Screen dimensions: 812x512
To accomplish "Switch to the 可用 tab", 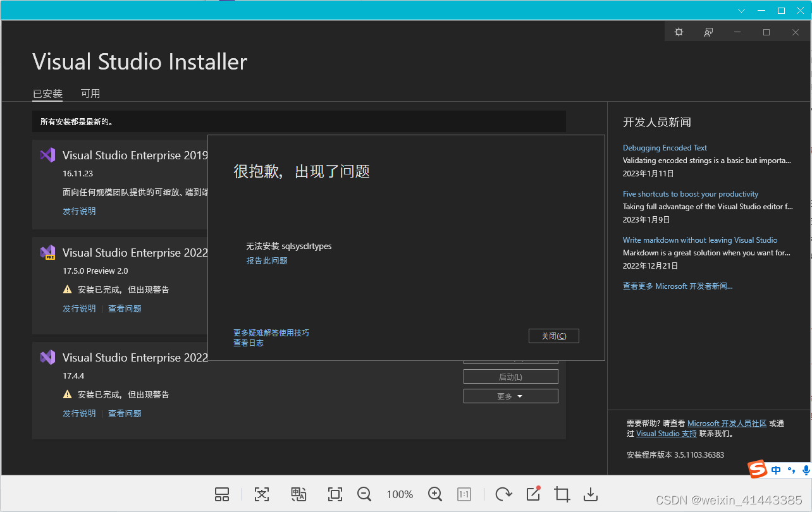I will pyautogui.click(x=90, y=93).
